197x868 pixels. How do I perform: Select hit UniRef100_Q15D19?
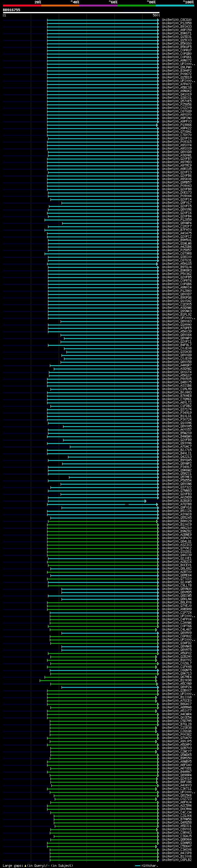(x=177, y=78)
